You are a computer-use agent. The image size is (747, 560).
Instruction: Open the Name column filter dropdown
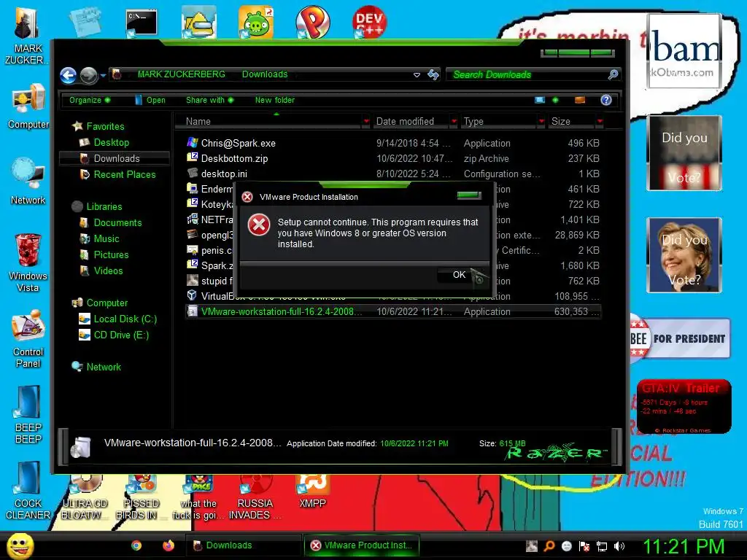[366, 122]
